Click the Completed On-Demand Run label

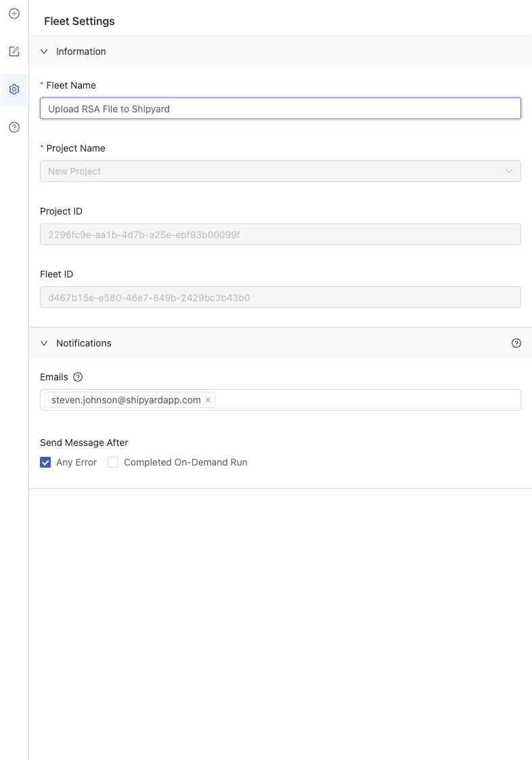click(185, 462)
